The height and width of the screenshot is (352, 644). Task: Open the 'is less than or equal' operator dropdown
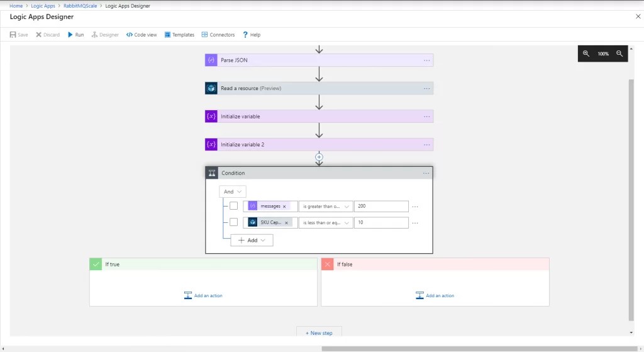(326, 222)
